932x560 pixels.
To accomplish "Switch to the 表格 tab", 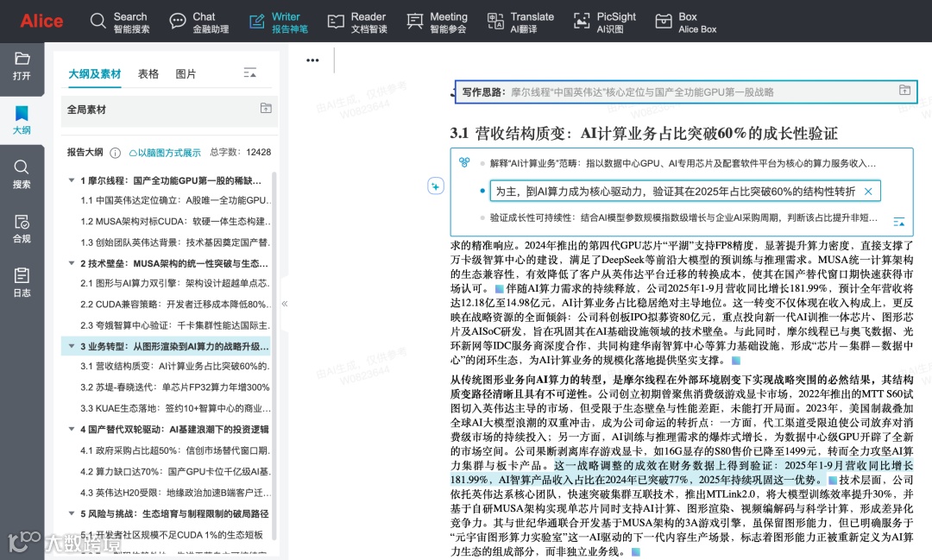I will (147, 73).
